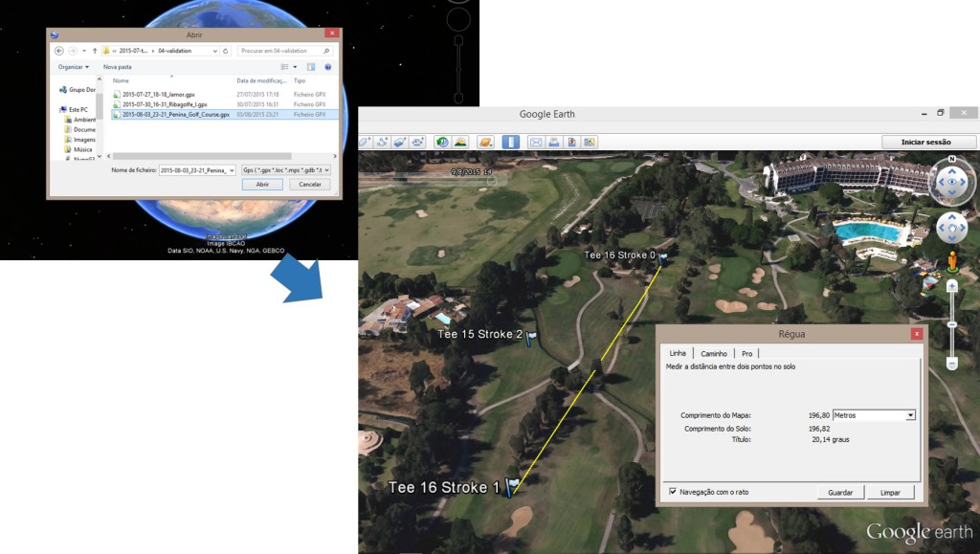Click the back arrow in the Abrir dialog
Viewport: 980px width, 554px height.
(x=59, y=50)
